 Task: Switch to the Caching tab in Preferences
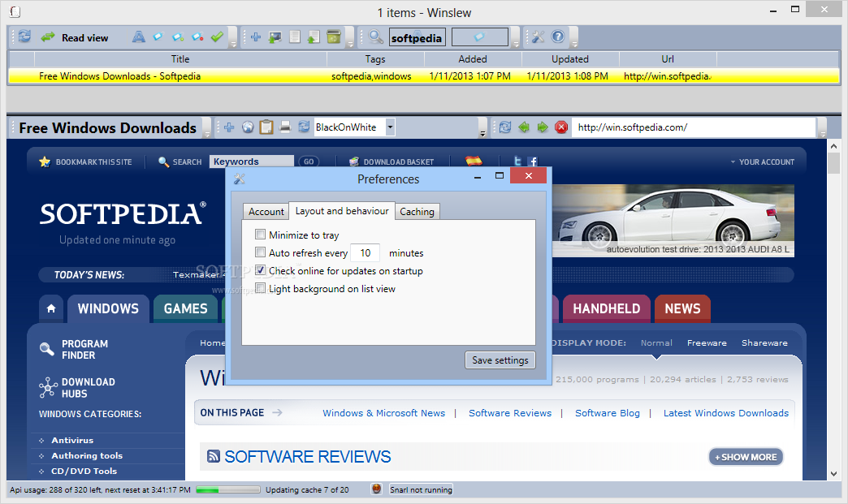click(x=417, y=212)
